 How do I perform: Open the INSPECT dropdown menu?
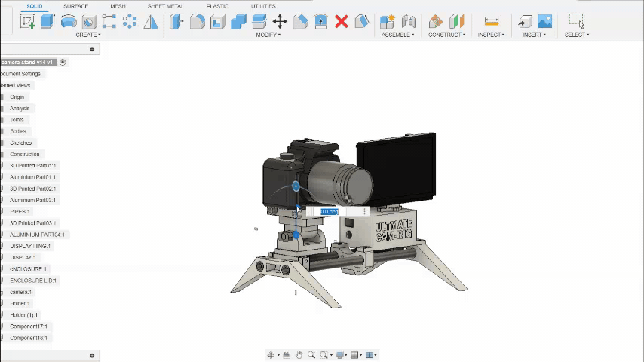click(x=491, y=35)
